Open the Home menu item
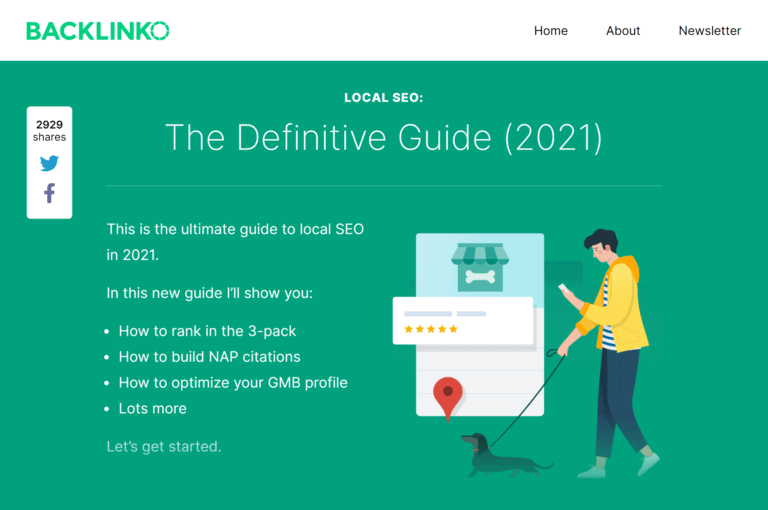The height and width of the screenshot is (510, 768). click(551, 30)
